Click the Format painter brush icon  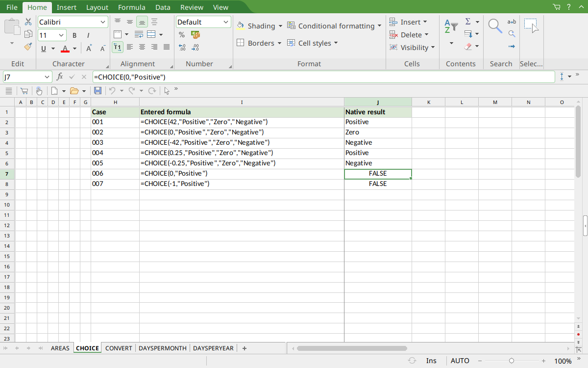pos(28,47)
